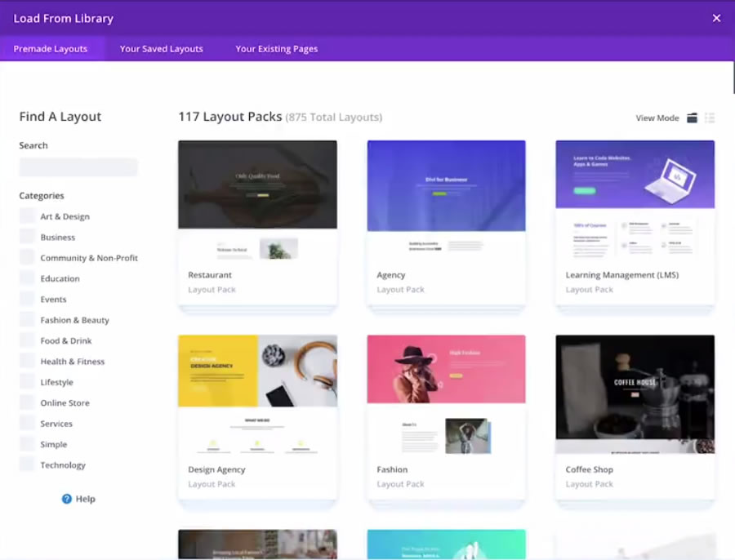735x560 pixels.
Task: Switch to grid view mode icon
Action: click(692, 118)
